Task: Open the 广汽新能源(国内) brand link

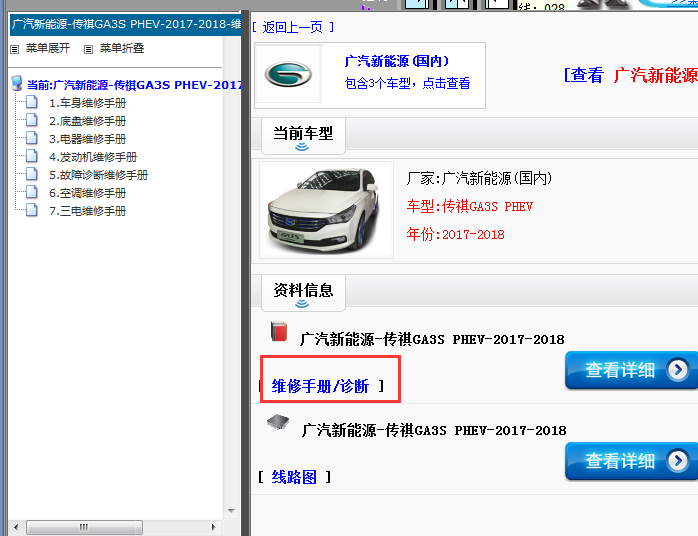Action: 397,61
